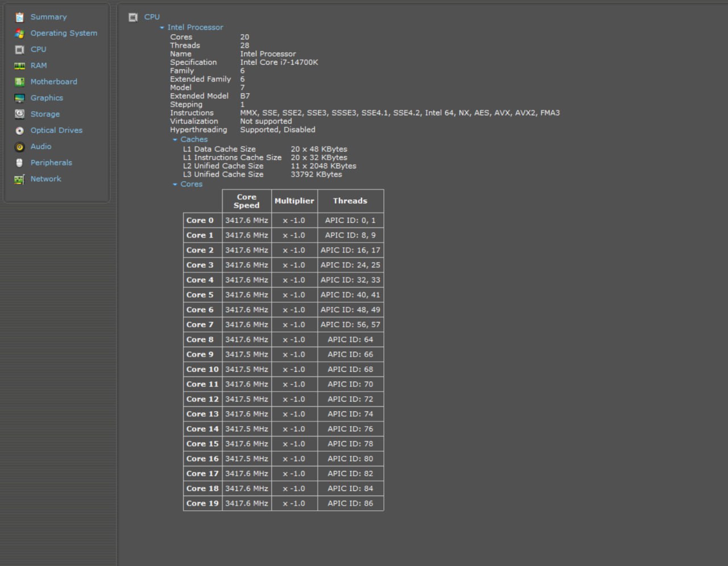Click the '20 x 48 KBytes' L1 data value

point(319,149)
